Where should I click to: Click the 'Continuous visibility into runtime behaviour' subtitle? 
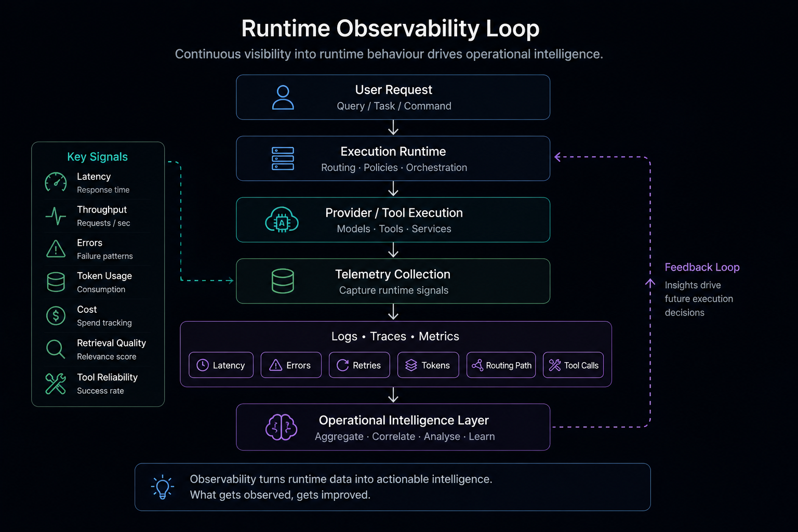point(389,54)
